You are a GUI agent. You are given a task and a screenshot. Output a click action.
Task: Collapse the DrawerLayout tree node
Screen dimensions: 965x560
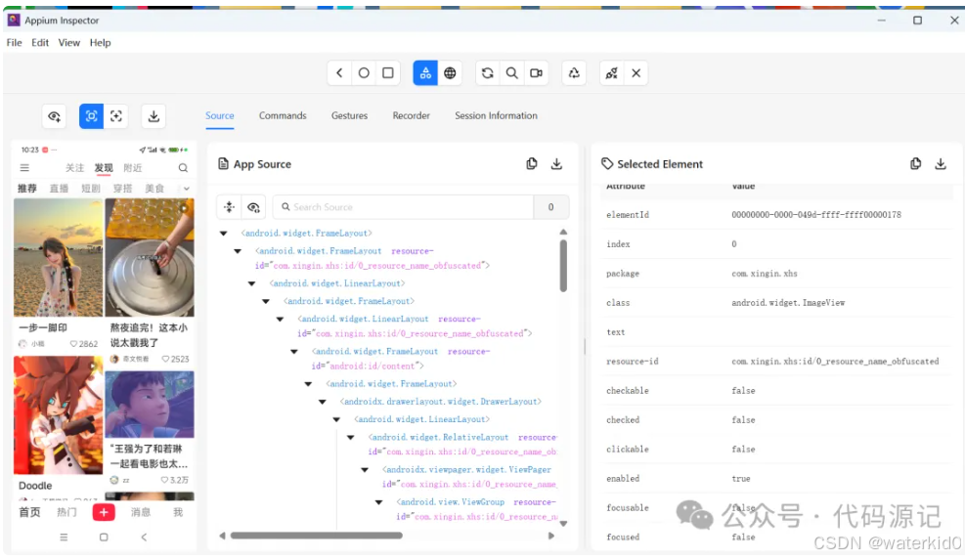coord(323,402)
